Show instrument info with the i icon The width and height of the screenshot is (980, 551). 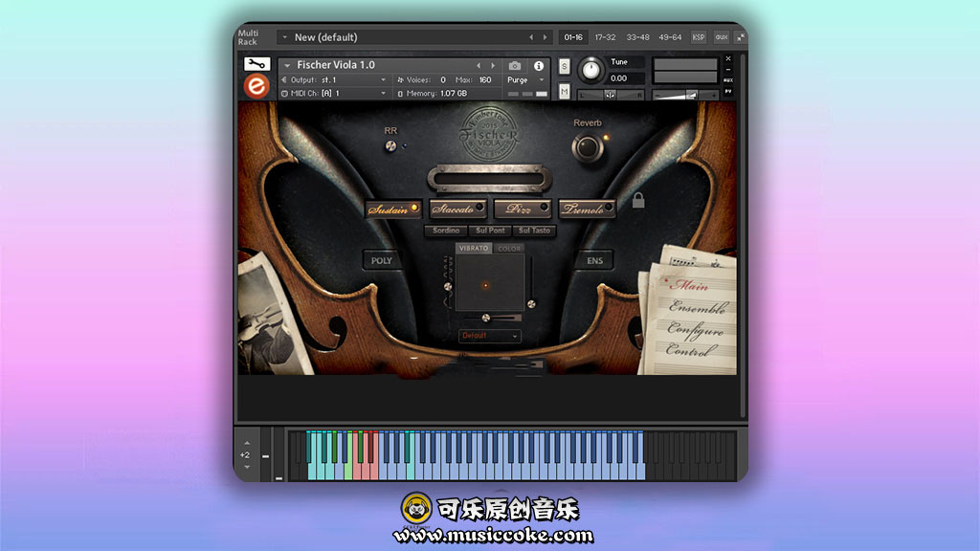point(538,66)
